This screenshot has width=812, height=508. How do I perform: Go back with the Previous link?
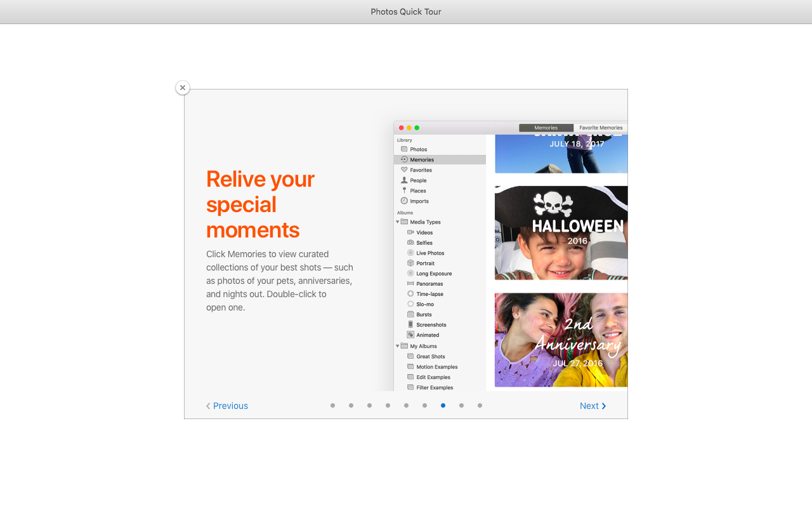click(227, 406)
